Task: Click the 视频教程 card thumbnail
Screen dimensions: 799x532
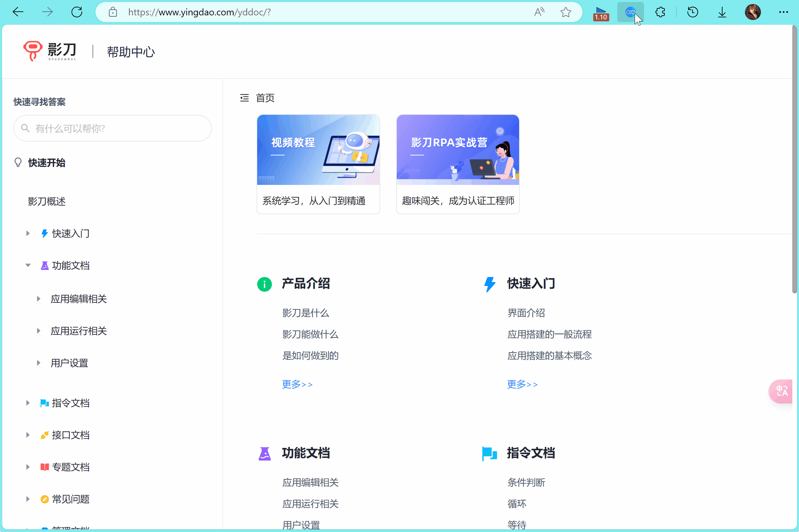Action: (318, 150)
